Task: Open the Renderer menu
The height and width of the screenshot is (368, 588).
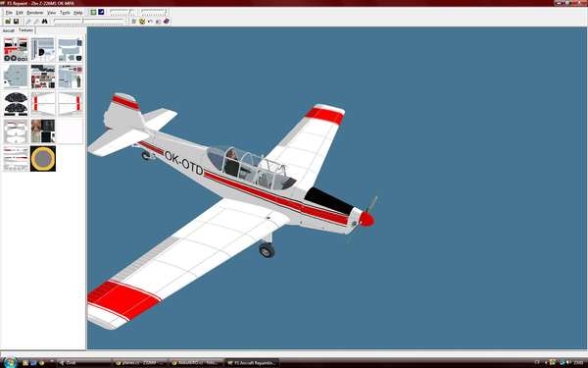Action: pyautogui.click(x=35, y=13)
